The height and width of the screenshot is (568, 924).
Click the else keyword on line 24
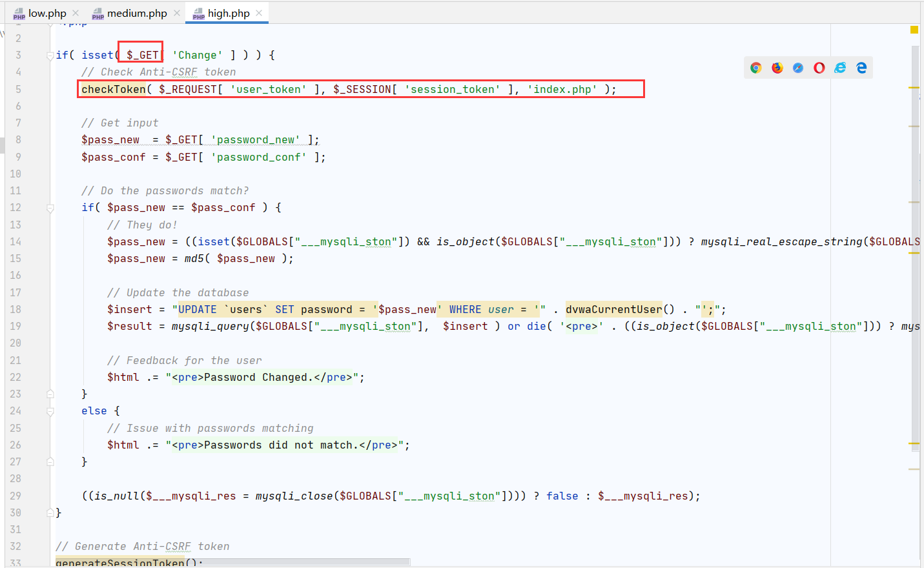tap(94, 411)
